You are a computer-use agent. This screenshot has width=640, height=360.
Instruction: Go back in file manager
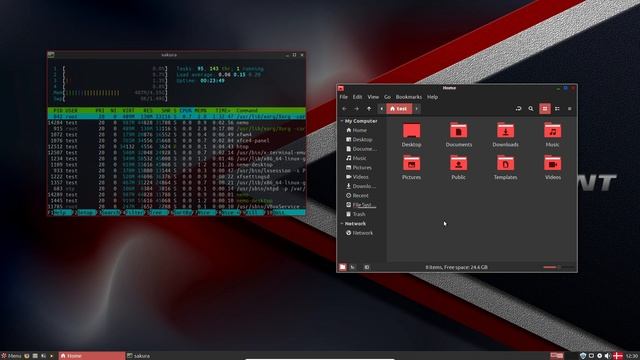point(344,109)
